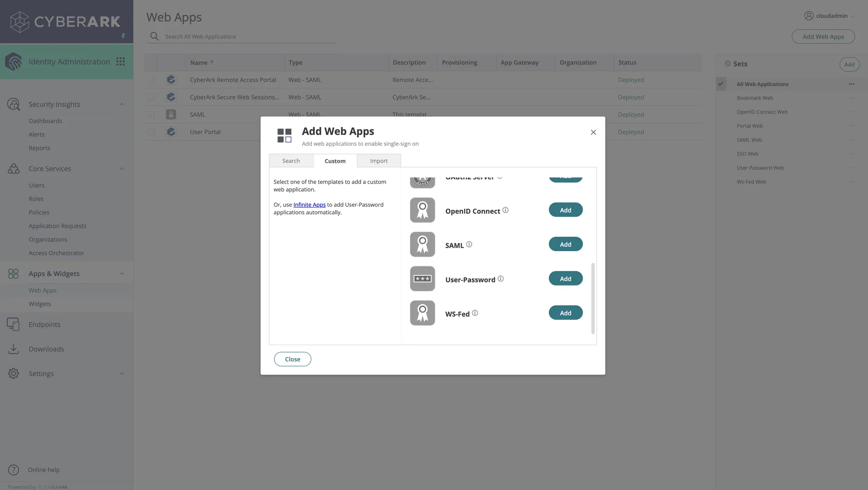Image resolution: width=868 pixels, height=490 pixels.
Task: Open Policies under Core Services
Action: coord(39,213)
